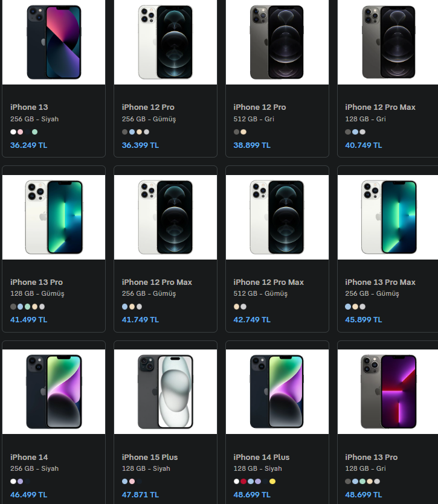This screenshot has height=504, width=438.
Task: Click the iPhone 14 256 GB product picture
Action: [54, 391]
